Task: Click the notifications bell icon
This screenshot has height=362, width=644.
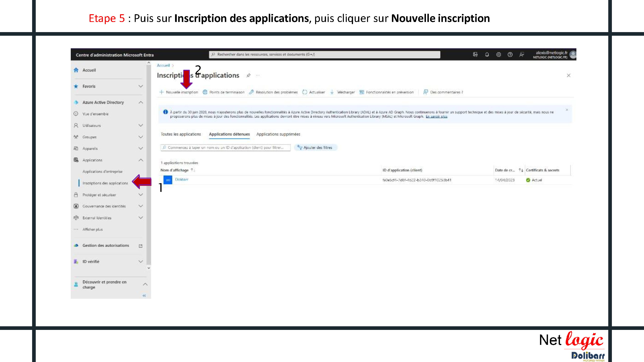Action: [487, 55]
